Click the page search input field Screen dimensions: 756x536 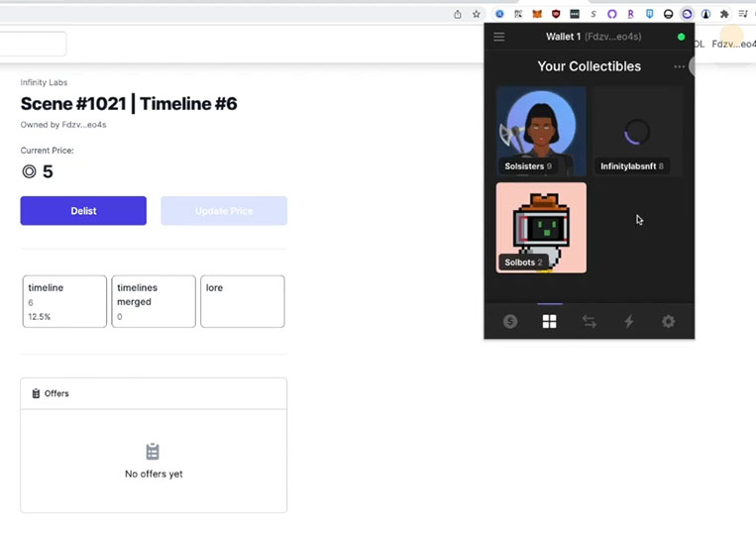(33, 44)
